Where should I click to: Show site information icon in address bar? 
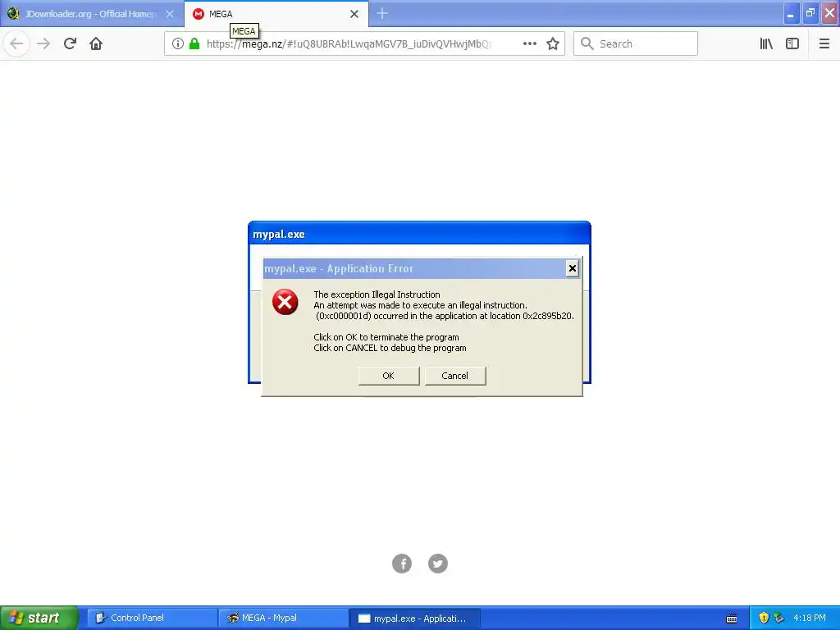coord(178,44)
